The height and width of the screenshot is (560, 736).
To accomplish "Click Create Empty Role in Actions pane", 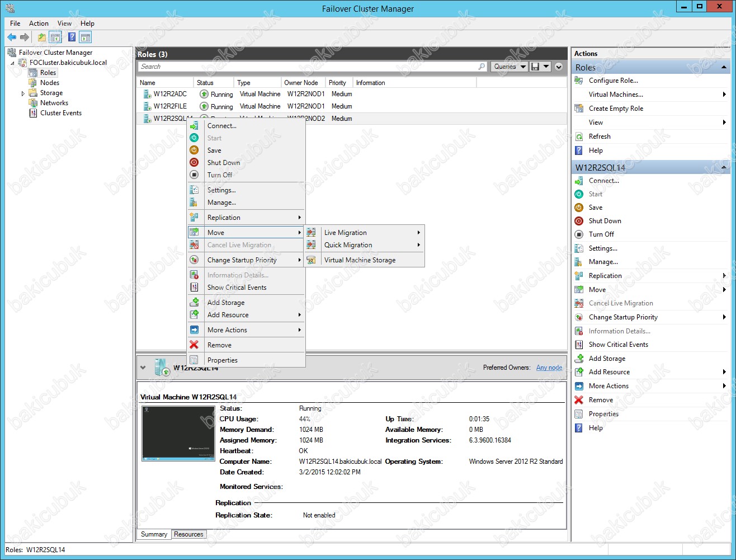I will coord(616,109).
